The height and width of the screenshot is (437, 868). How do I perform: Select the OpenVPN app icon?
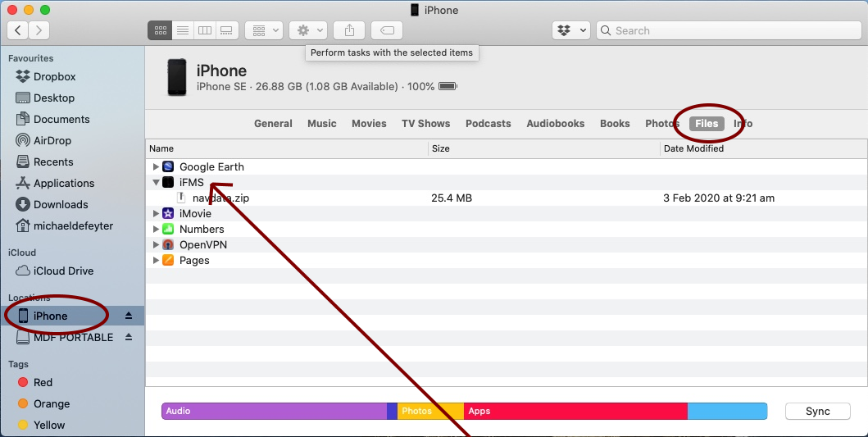pos(168,244)
